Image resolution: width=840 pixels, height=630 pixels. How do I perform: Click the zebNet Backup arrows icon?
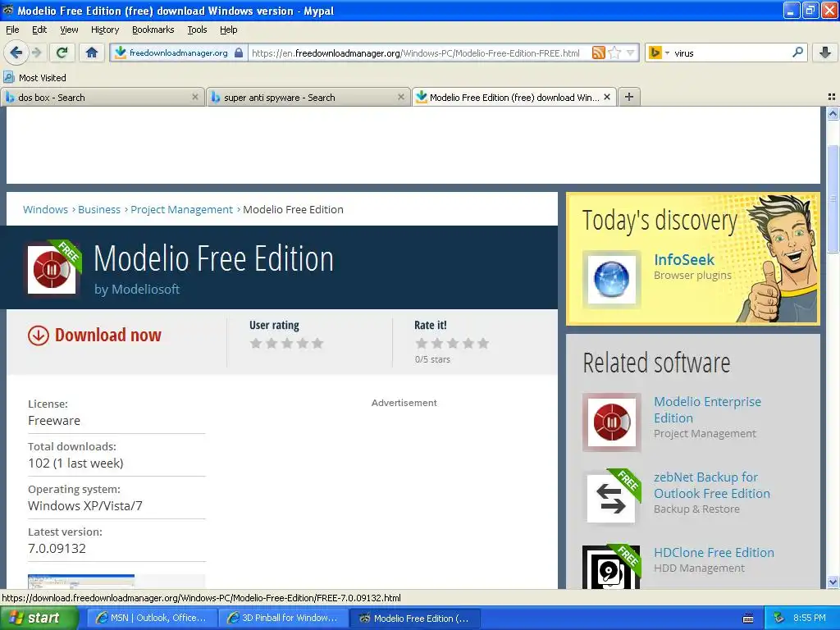[x=611, y=498]
